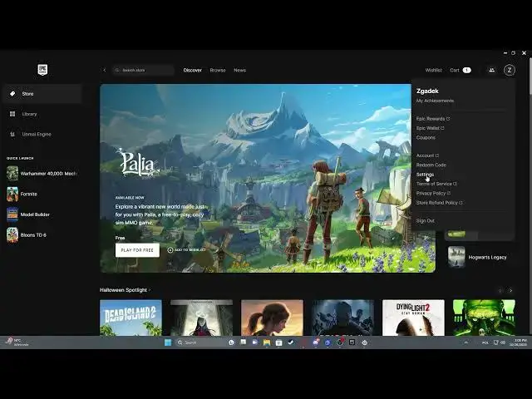The width and height of the screenshot is (532, 399).
Task: Add Palia to wishlist
Action: point(186,249)
